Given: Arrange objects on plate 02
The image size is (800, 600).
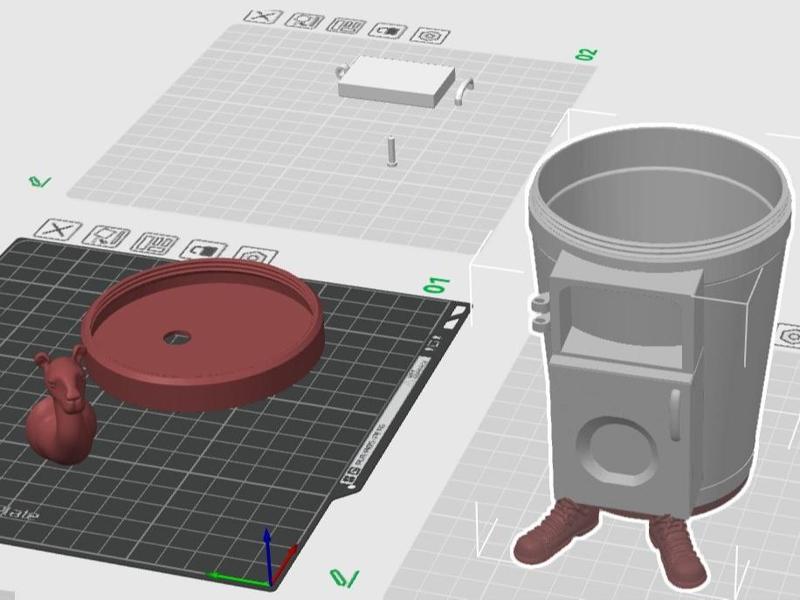Looking at the screenshot, I should (346, 26).
